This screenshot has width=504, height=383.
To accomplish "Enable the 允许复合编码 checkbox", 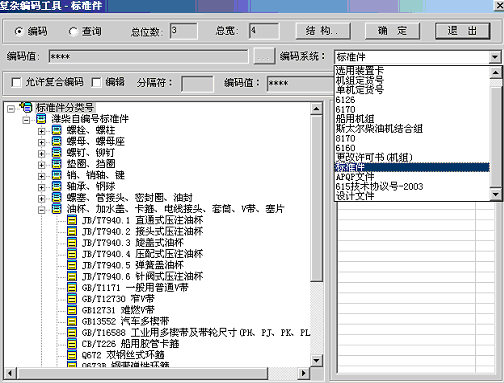I will [x=16, y=82].
